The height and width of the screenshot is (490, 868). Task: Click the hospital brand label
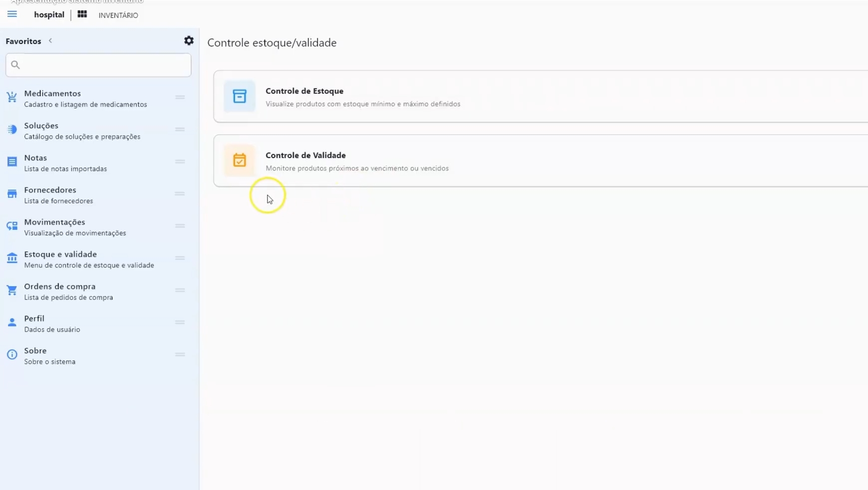click(48, 14)
